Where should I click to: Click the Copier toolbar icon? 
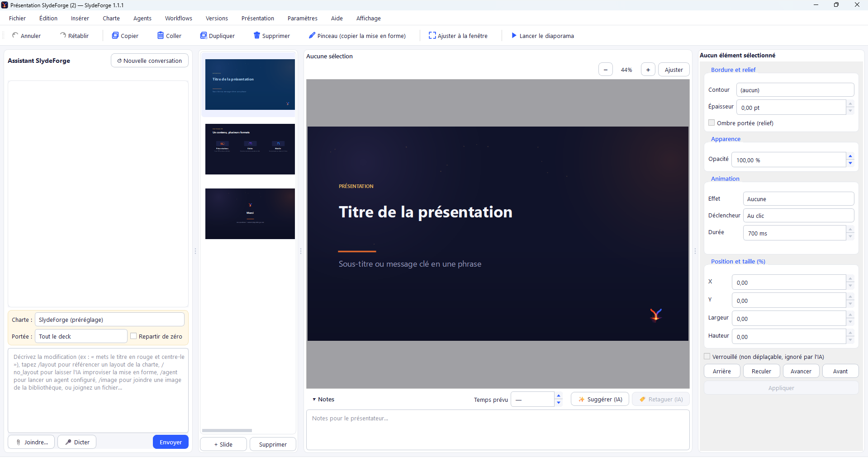(115, 35)
